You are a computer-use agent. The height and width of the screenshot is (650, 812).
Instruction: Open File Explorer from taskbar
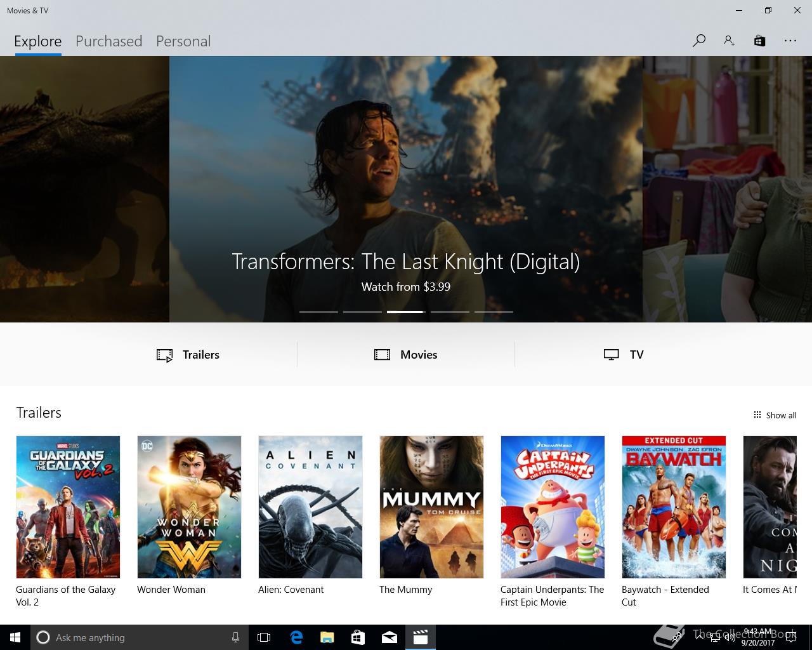pyautogui.click(x=327, y=637)
